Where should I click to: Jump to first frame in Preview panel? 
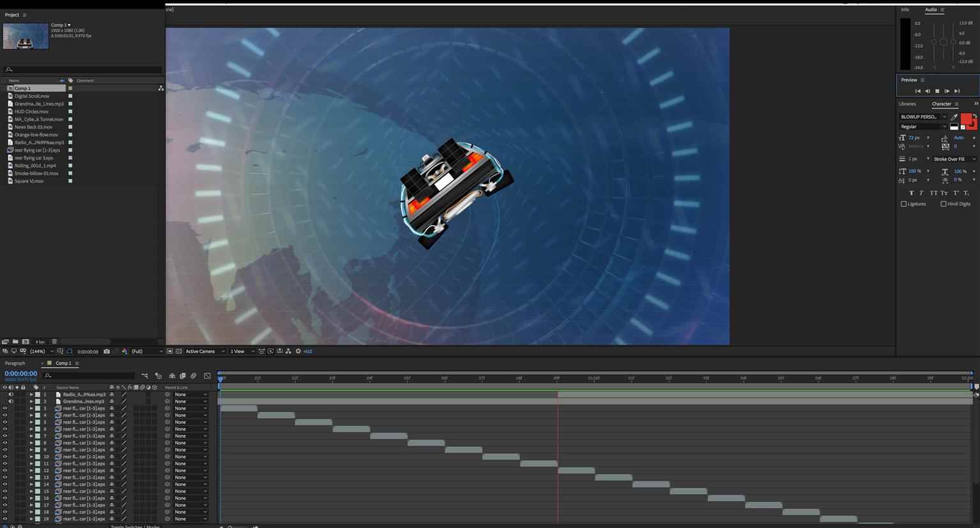917,91
